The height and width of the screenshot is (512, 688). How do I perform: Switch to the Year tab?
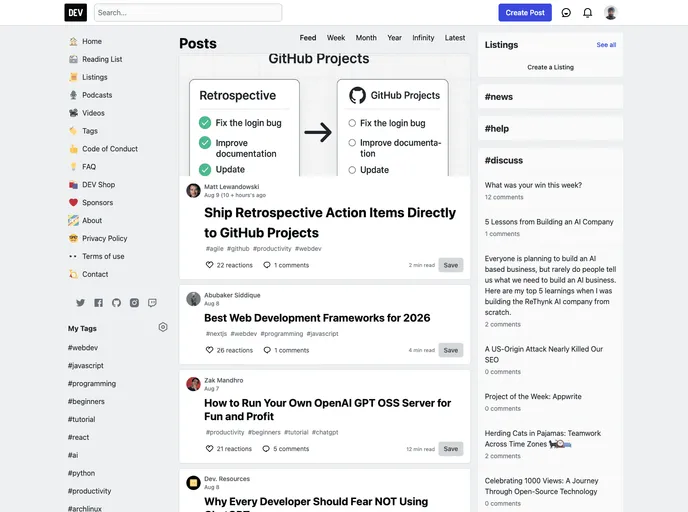click(x=394, y=38)
